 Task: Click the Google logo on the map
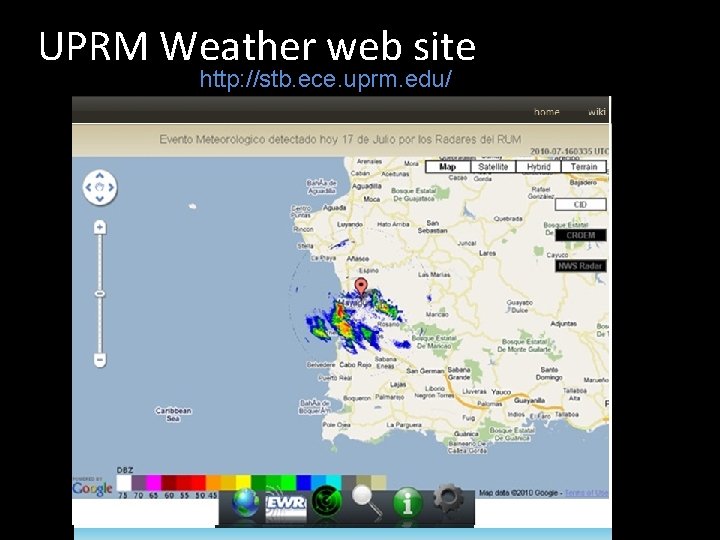92,489
